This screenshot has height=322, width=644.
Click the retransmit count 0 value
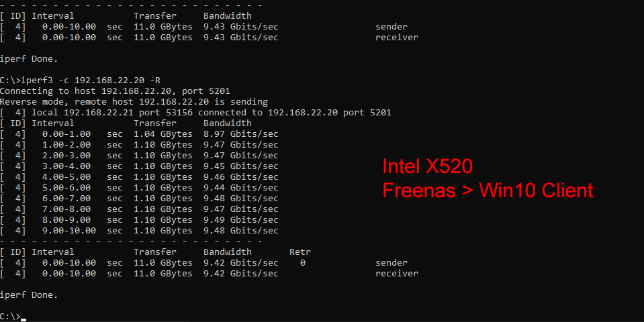click(303, 263)
